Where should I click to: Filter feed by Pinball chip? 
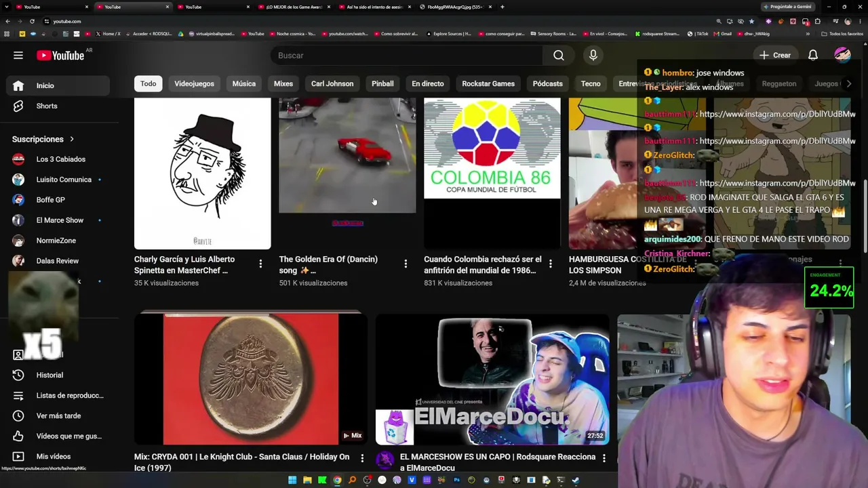[382, 83]
